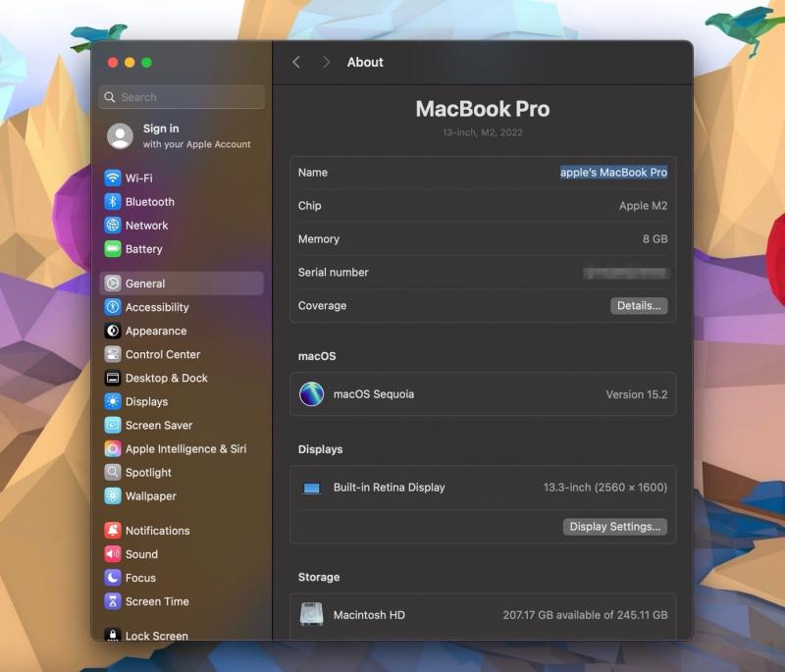Open Screen Time label in sidebar
Image resolution: width=785 pixels, height=672 pixels.
(x=157, y=601)
